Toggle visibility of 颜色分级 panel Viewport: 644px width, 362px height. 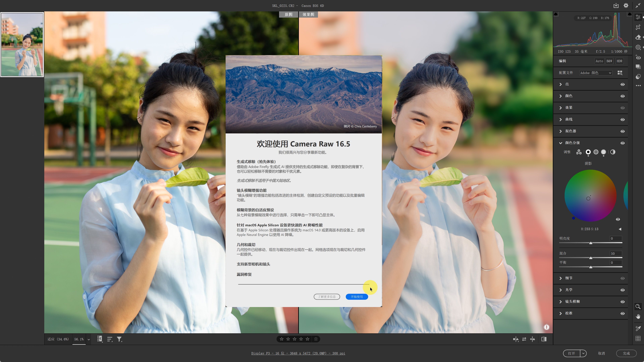(623, 143)
